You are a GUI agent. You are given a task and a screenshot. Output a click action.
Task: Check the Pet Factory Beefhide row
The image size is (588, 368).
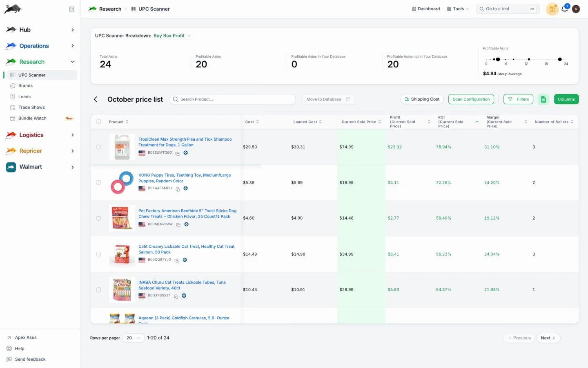tap(98, 218)
